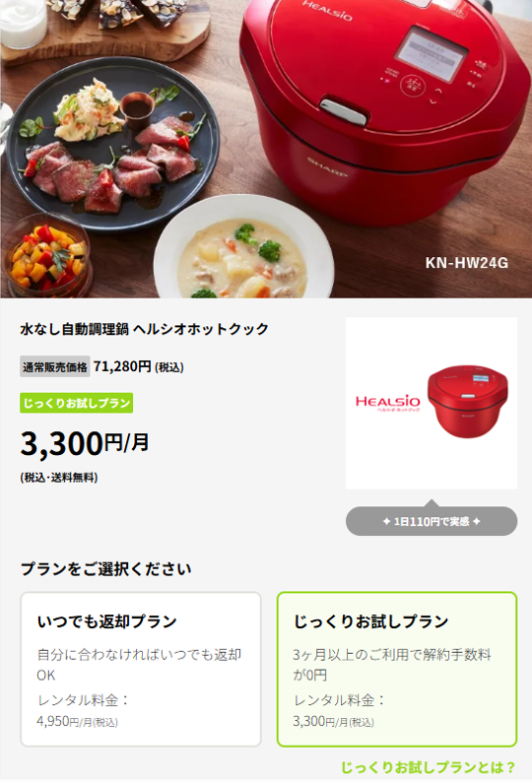This screenshot has width=532, height=782.
Task: Click the プランをご選択ください heading
Action: 105,569
